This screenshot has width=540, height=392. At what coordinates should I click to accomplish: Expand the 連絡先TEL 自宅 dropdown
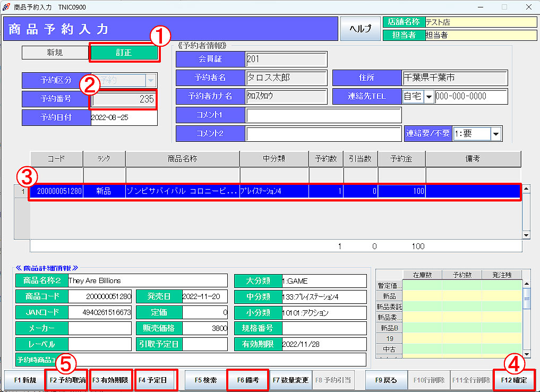[x=428, y=97]
